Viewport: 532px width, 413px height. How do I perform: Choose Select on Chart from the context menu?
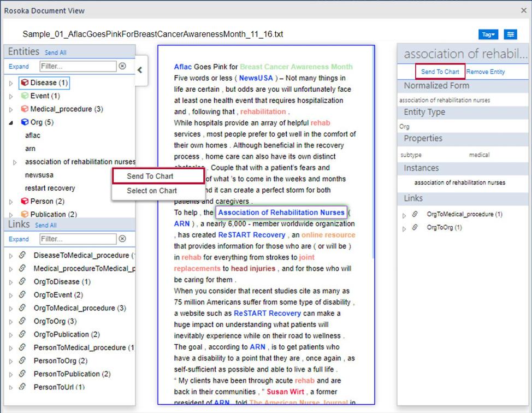pyautogui.click(x=152, y=191)
